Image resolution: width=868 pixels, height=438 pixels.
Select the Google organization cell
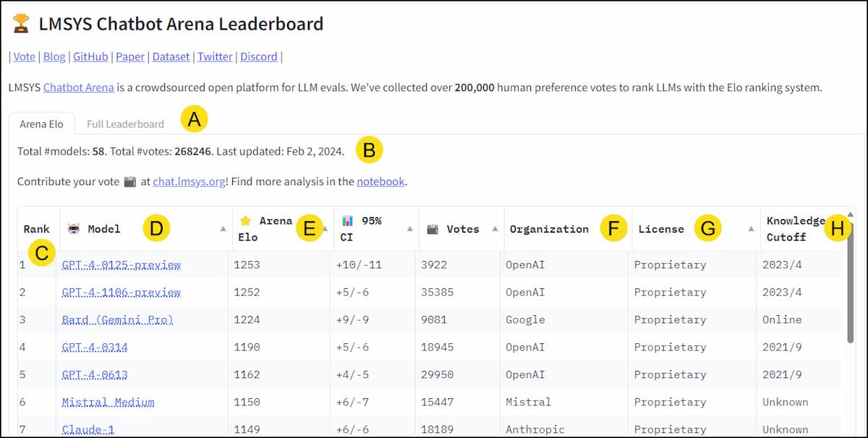(525, 319)
